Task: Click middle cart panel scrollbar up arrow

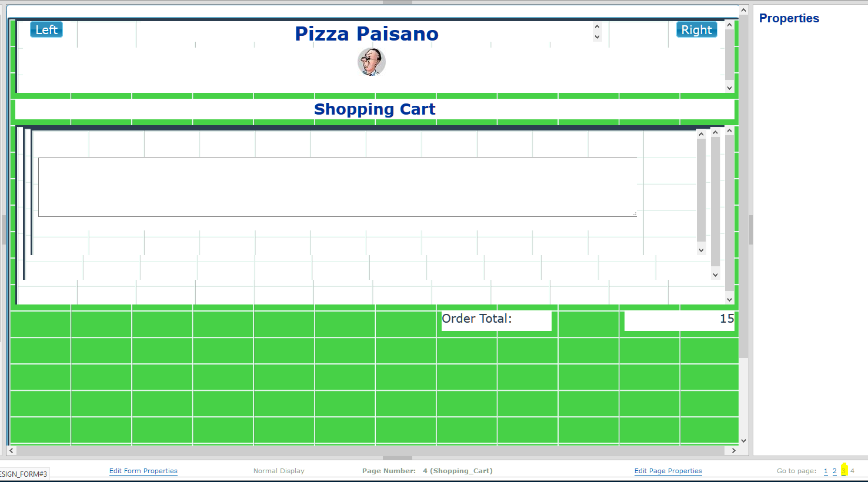Action: tap(715, 132)
